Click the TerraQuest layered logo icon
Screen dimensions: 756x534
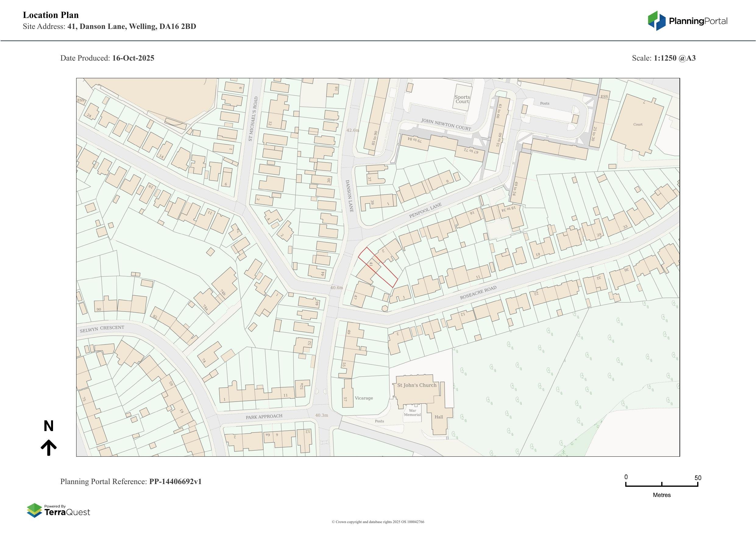point(34,510)
